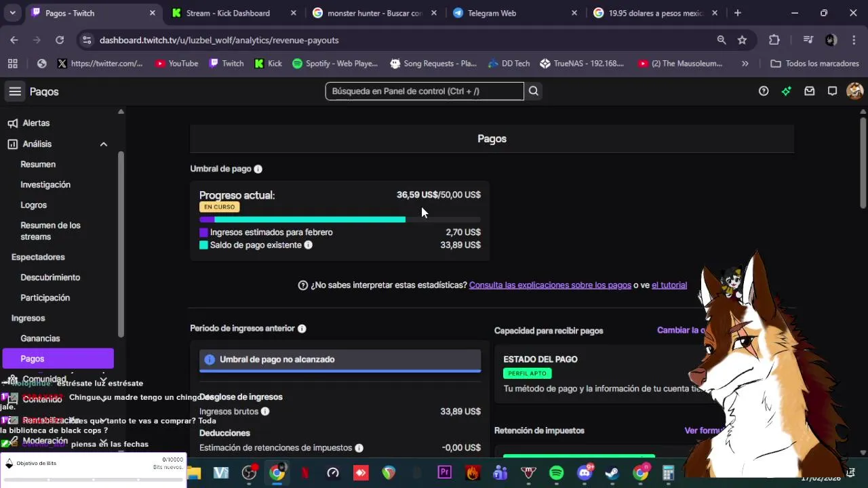Open Chrome three-dot menu
Screen dimensions: 868x488
[854, 40]
